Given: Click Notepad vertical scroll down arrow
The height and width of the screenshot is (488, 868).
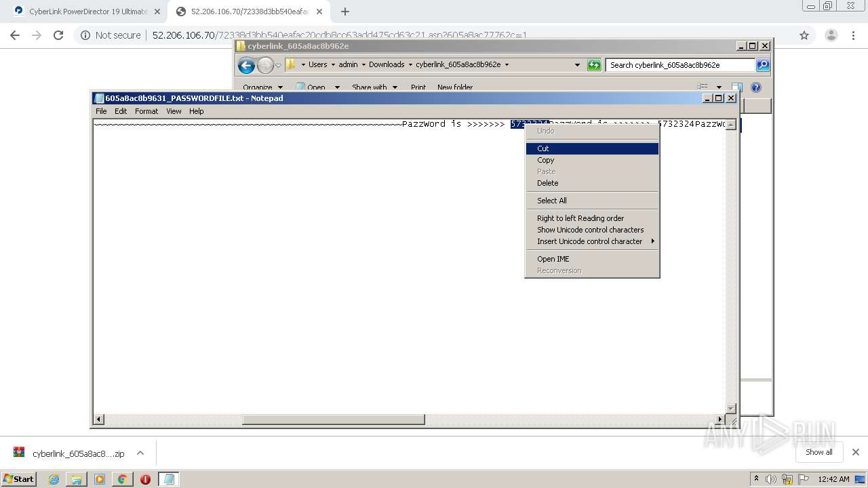Looking at the screenshot, I should 731,409.
